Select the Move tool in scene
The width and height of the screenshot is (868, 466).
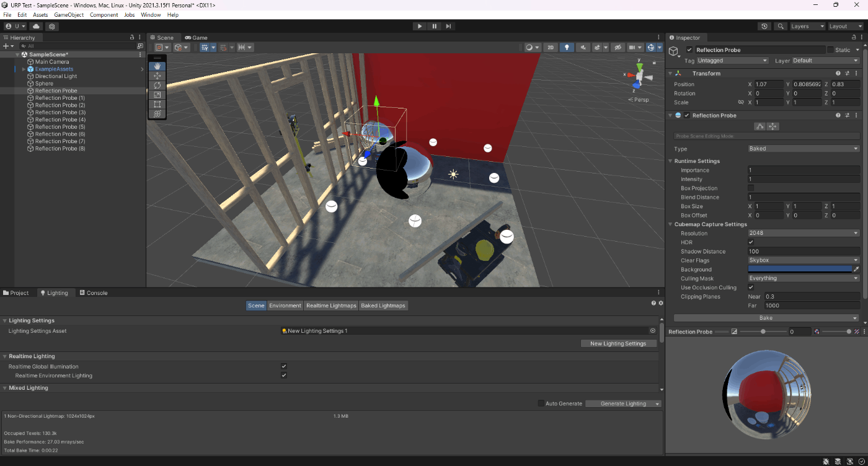157,76
